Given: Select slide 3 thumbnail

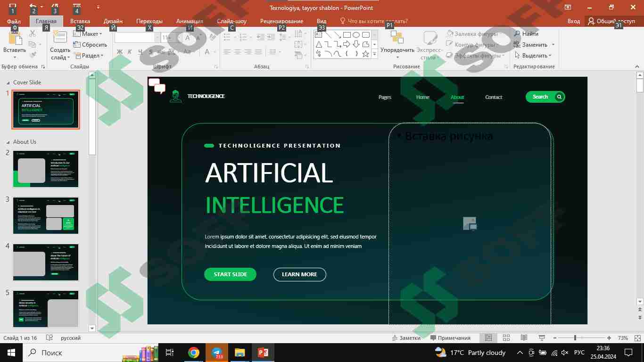Looking at the screenshot, I should tap(46, 216).
